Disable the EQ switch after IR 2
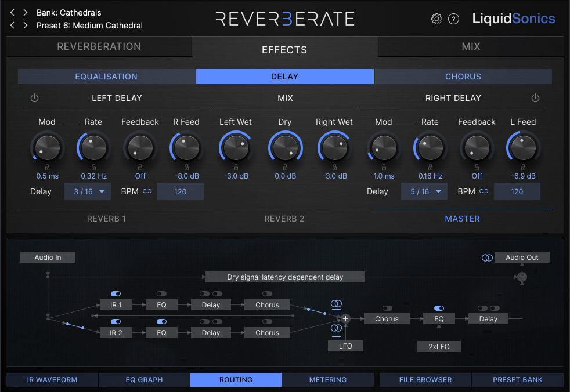The height and width of the screenshot is (392, 570). point(161,321)
